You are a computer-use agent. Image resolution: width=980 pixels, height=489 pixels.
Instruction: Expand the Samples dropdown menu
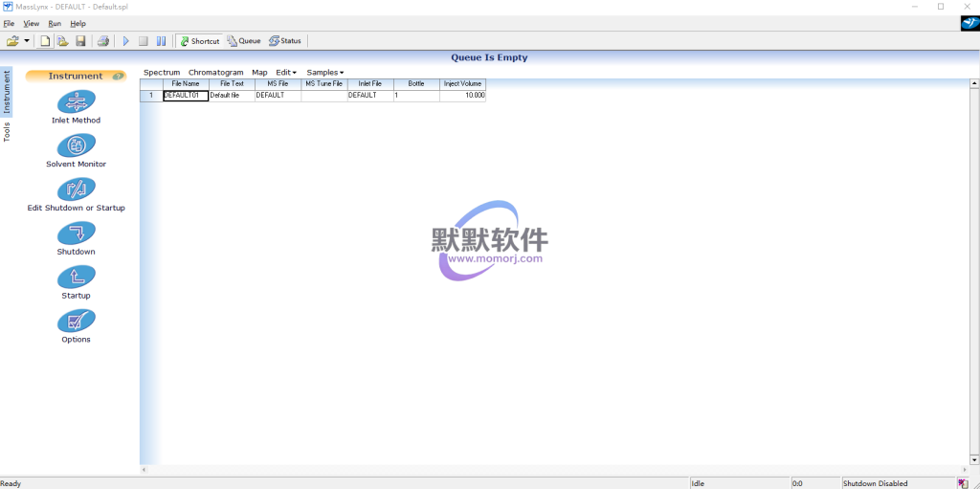(x=324, y=73)
